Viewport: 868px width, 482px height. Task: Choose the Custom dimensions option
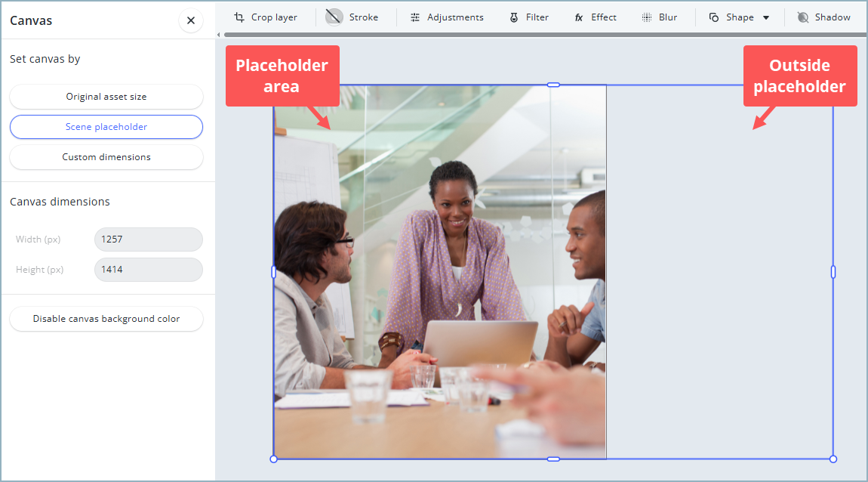coord(106,157)
